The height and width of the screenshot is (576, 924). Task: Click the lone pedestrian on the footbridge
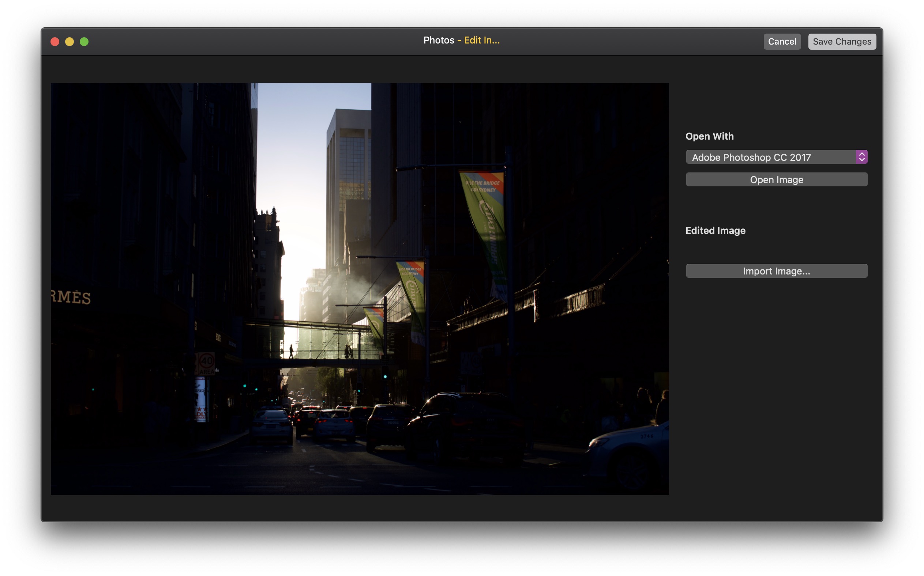291,351
